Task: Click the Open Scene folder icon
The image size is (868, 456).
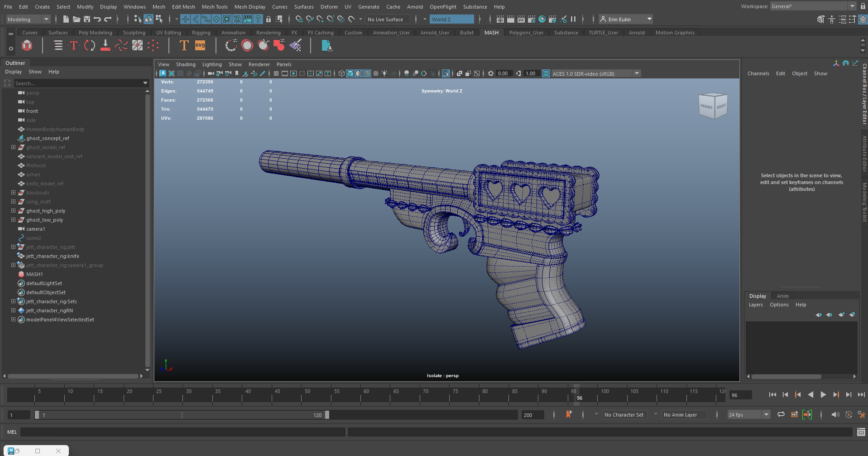Action: tap(77, 19)
